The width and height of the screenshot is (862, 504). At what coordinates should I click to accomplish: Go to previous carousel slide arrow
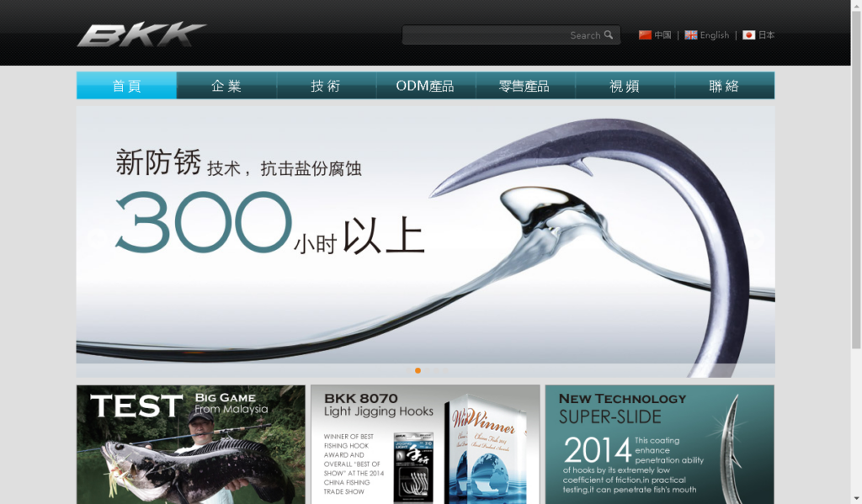pos(95,238)
